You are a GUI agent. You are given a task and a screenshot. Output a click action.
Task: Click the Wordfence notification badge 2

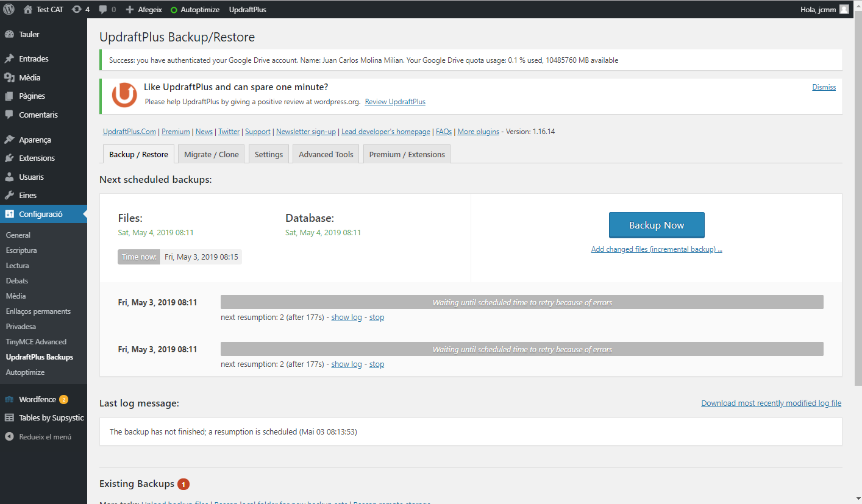point(63,400)
